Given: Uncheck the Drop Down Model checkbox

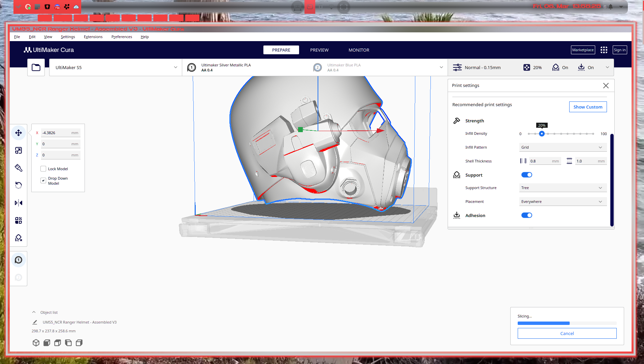Looking at the screenshot, I should (x=43, y=181).
